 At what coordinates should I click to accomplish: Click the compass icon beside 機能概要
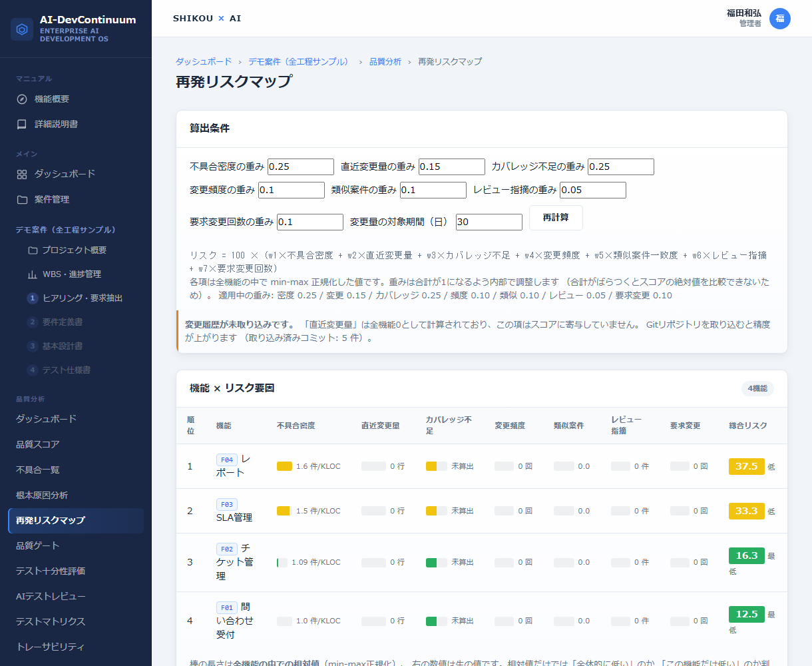click(x=22, y=99)
